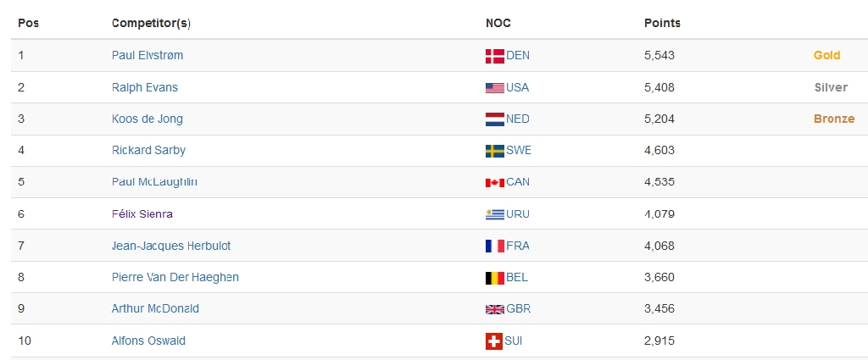This screenshot has width=868, height=360.
Task: Open the GBR country link
Action: coord(518,308)
